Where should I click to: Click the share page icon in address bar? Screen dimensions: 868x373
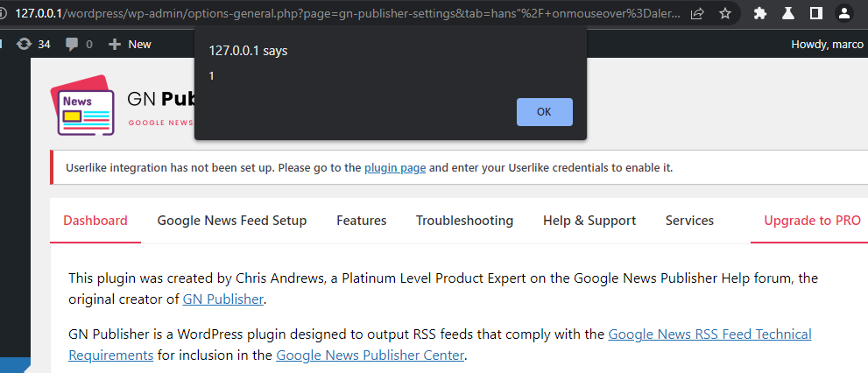[x=697, y=13]
